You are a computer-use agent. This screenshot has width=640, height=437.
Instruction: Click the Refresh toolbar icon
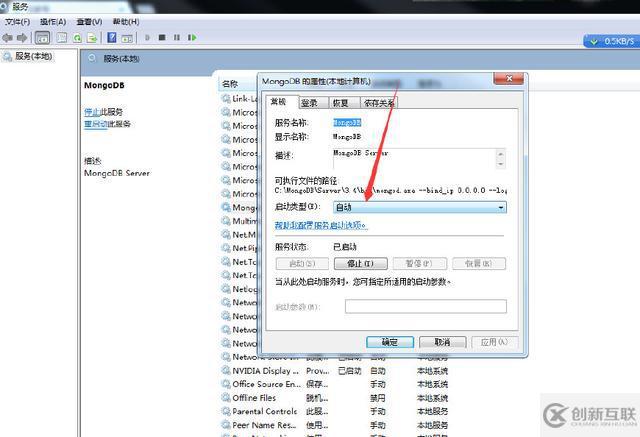click(x=77, y=38)
